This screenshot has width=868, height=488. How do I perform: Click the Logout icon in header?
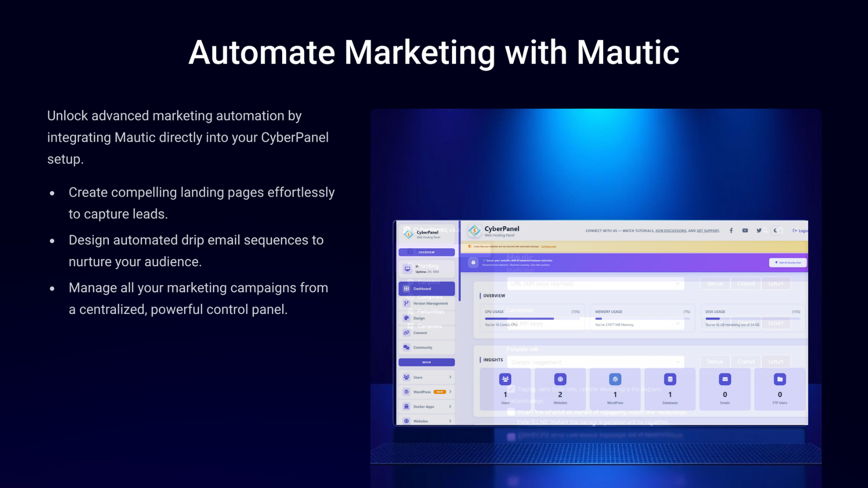point(795,230)
